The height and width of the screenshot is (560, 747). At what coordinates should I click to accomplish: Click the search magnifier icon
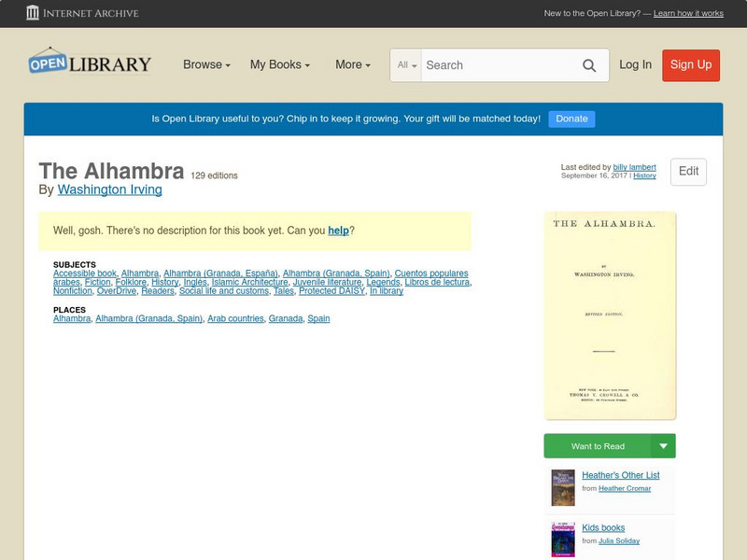(x=589, y=65)
